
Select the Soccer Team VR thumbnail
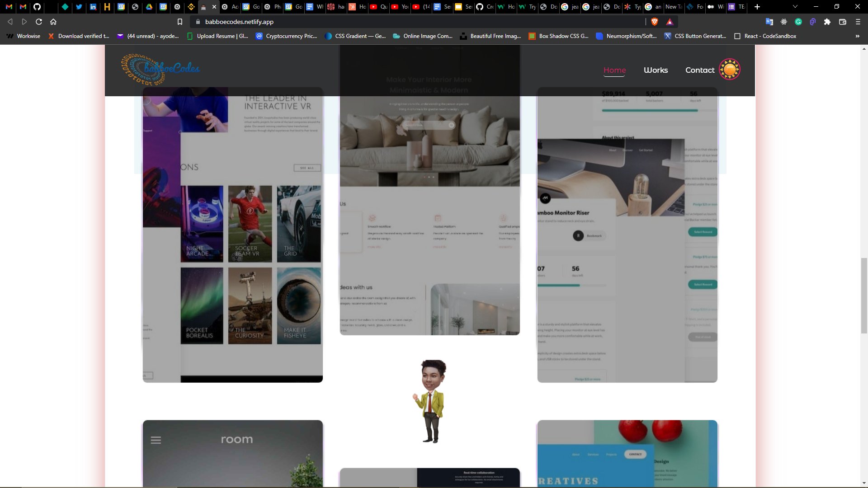(250, 224)
